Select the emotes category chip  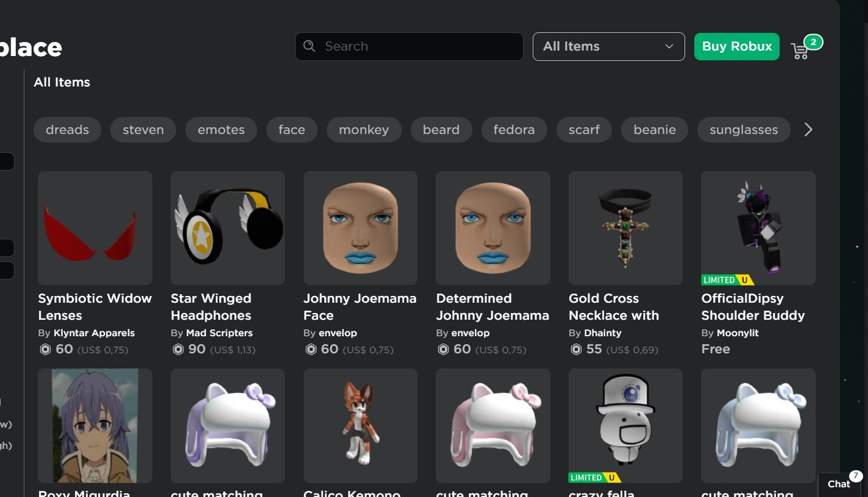pyautogui.click(x=221, y=130)
